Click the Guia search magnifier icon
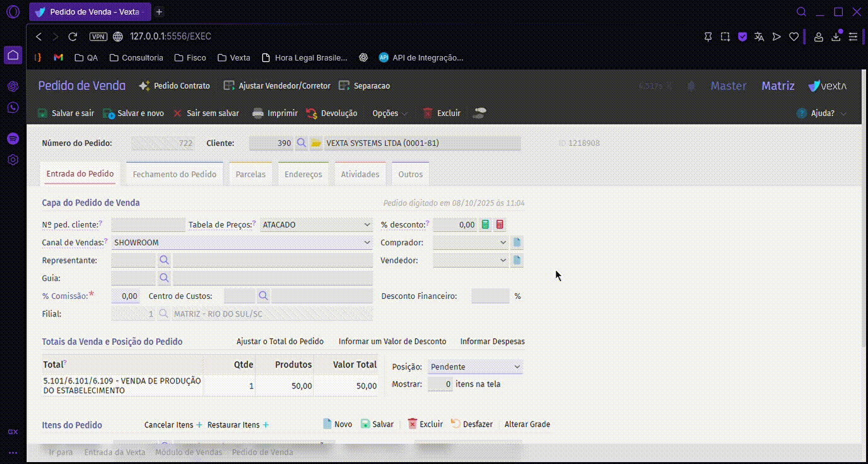 pyautogui.click(x=164, y=278)
